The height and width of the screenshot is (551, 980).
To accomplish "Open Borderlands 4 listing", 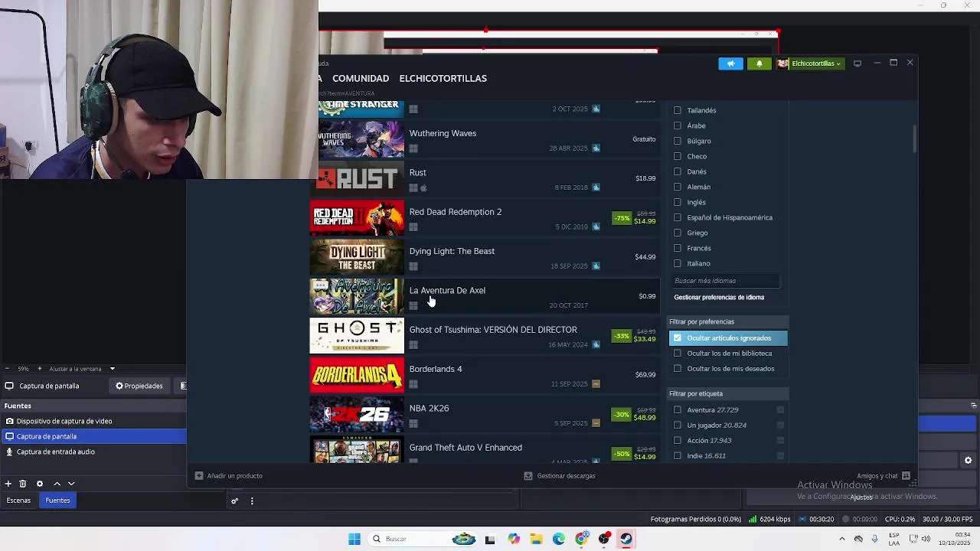I will pos(485,375).
